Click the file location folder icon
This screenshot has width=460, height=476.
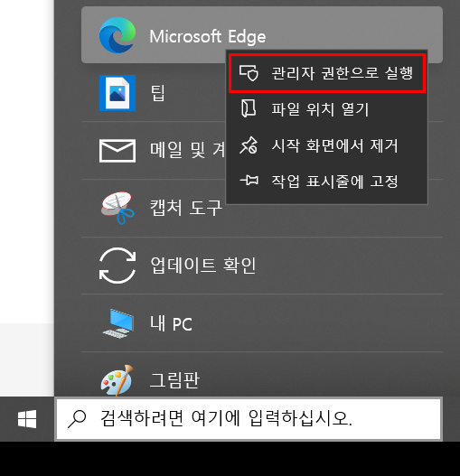(249, 108)
